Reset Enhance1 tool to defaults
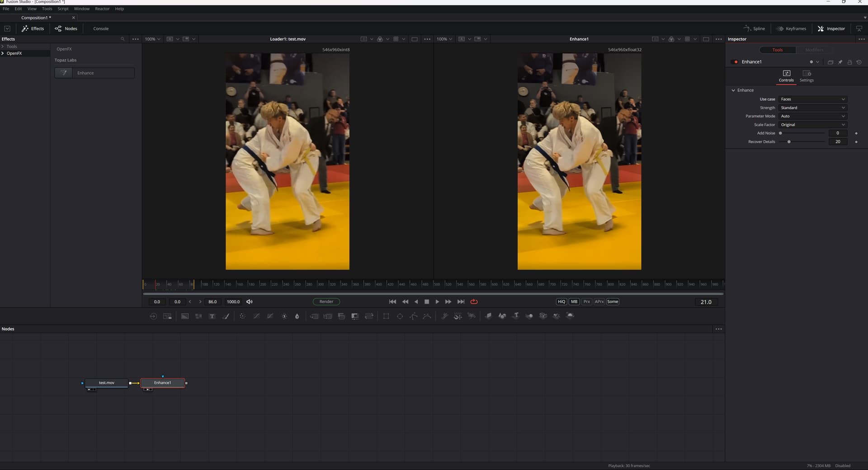The image size is (868, 470). click(859, 62)
